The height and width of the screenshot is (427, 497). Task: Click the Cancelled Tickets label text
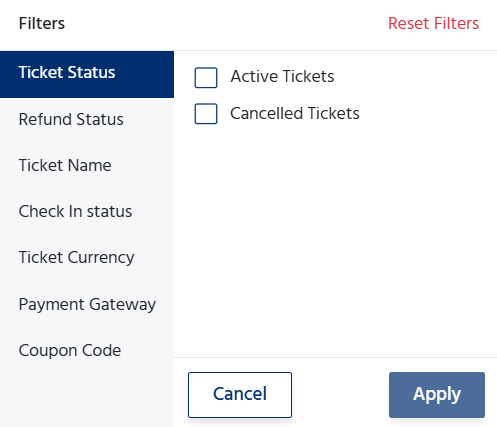click(x=295, y=113)
